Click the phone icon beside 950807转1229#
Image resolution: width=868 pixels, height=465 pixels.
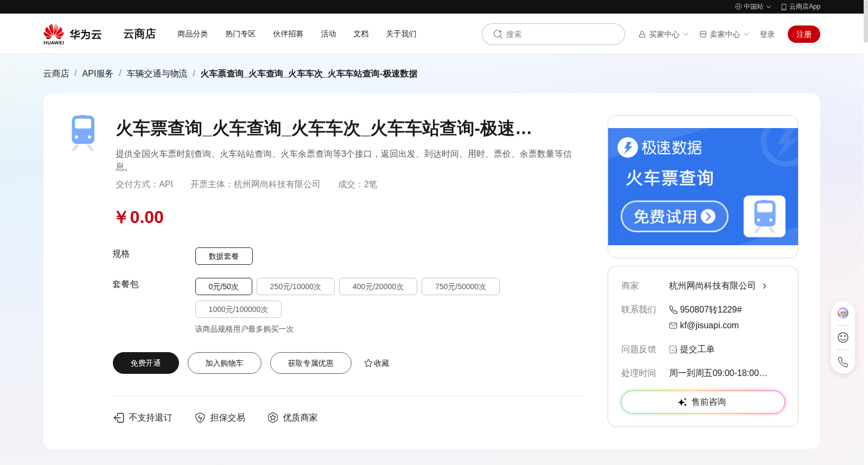coord(673,310)
